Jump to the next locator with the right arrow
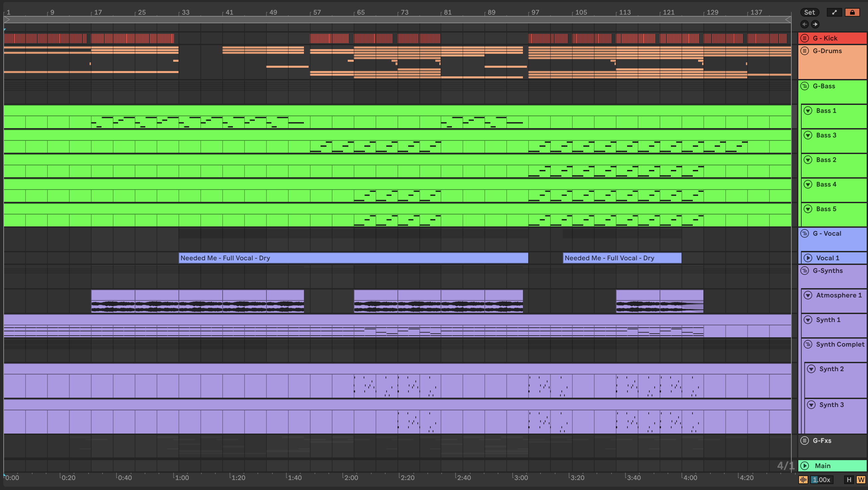Viewport: 868px width, 490px height. 815,24
